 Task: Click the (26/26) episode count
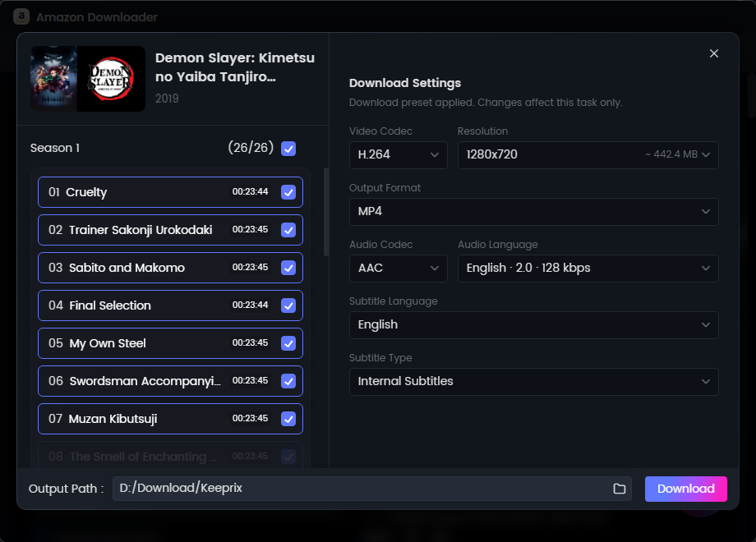click(x=251, y=148)
